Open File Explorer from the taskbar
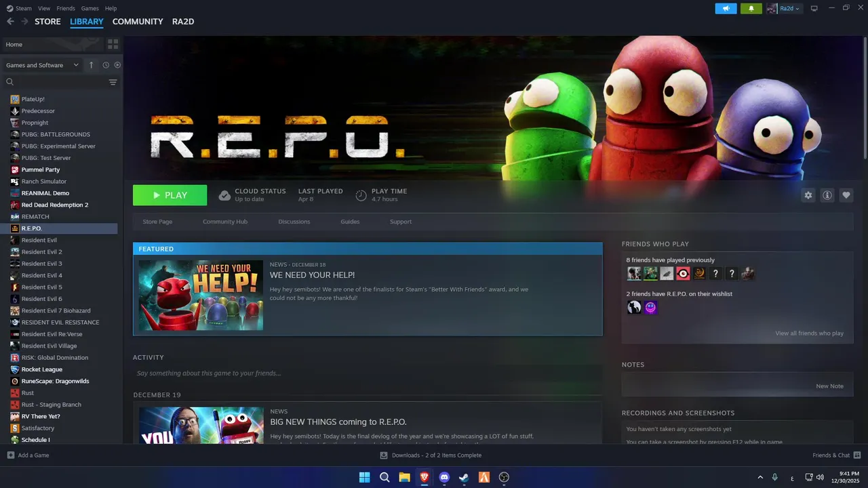 pyautogui.click(x=404, y=477)
